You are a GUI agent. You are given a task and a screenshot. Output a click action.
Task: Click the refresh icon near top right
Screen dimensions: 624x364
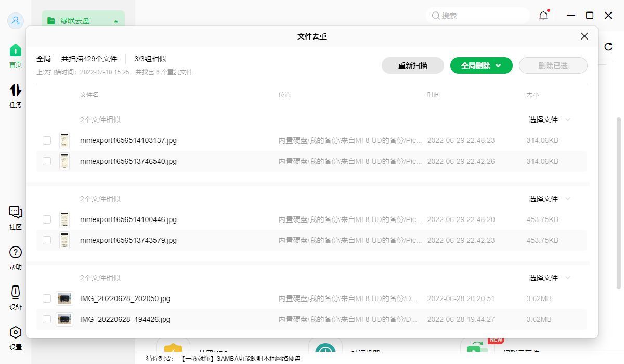pos(608,47)
